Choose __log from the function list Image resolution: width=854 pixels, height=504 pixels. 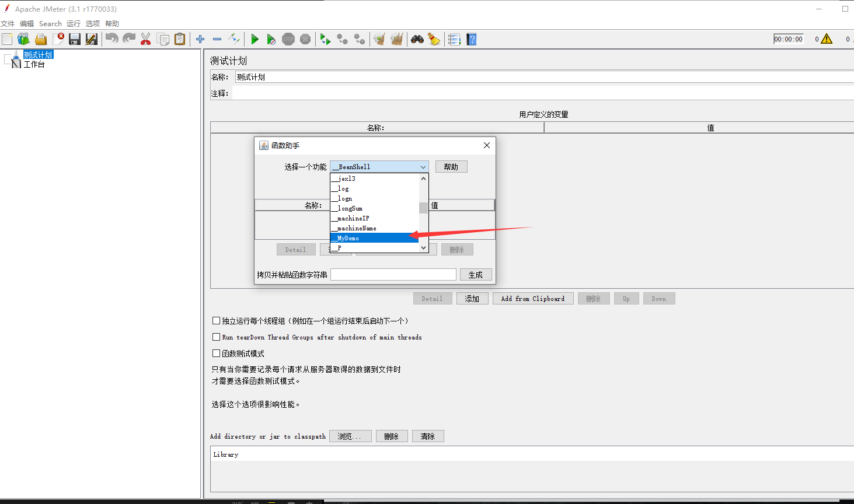click(374, 188)
